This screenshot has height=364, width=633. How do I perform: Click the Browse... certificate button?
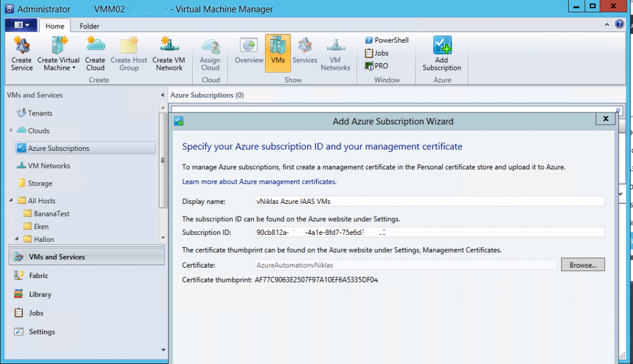pos(583,265)
